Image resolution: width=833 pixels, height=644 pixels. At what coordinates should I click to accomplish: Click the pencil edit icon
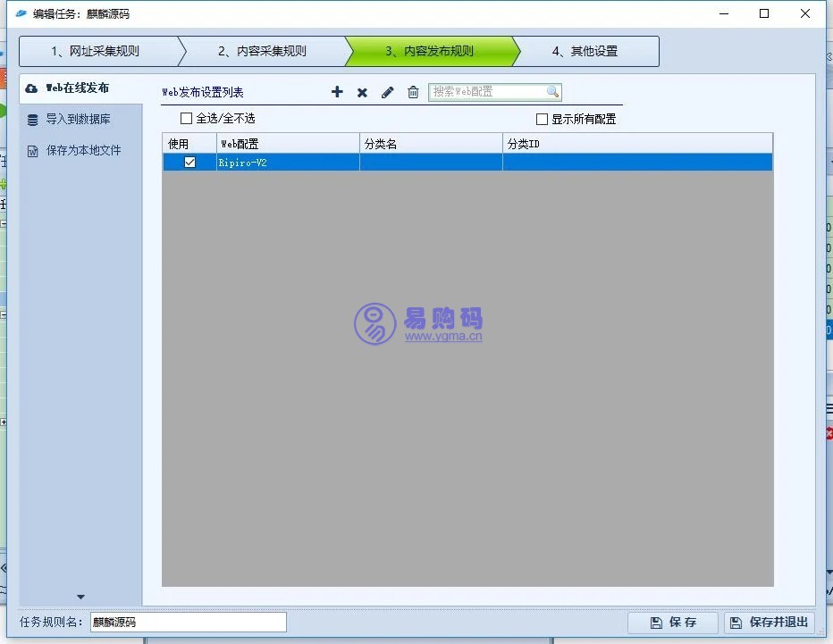(387, 92)
